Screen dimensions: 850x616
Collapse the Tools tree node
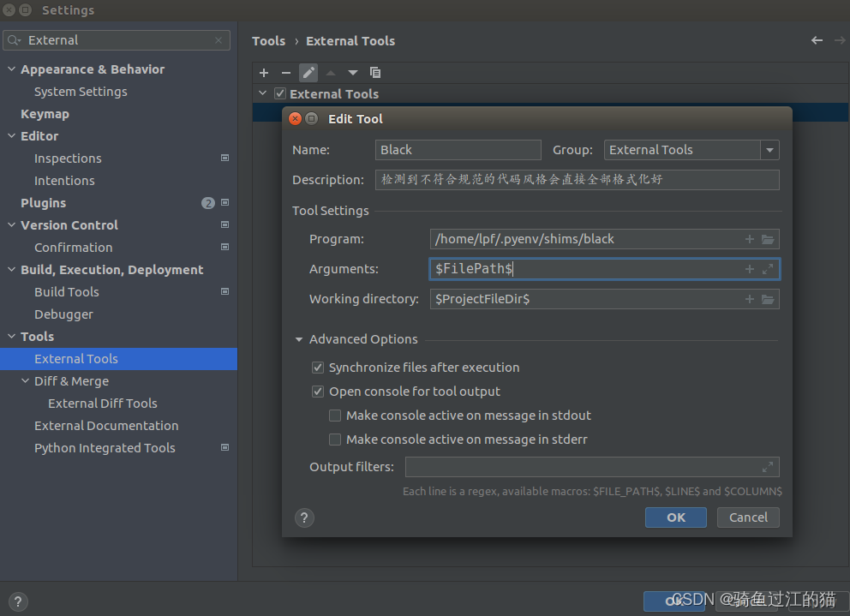coord(11,336)
